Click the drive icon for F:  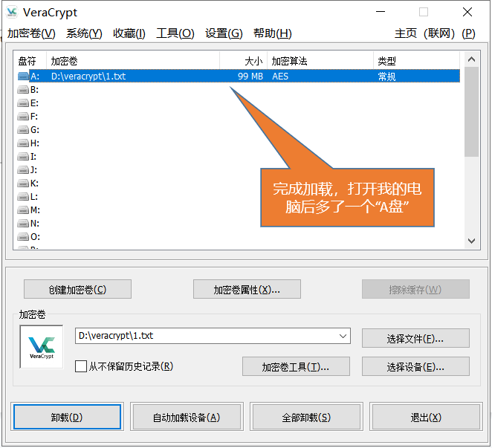coord(23,117)
